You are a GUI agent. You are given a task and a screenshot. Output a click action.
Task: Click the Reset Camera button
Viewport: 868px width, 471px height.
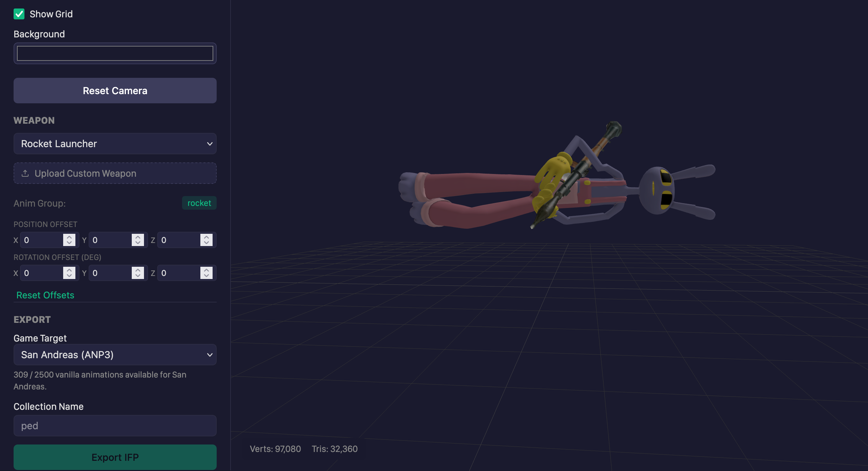115,91
